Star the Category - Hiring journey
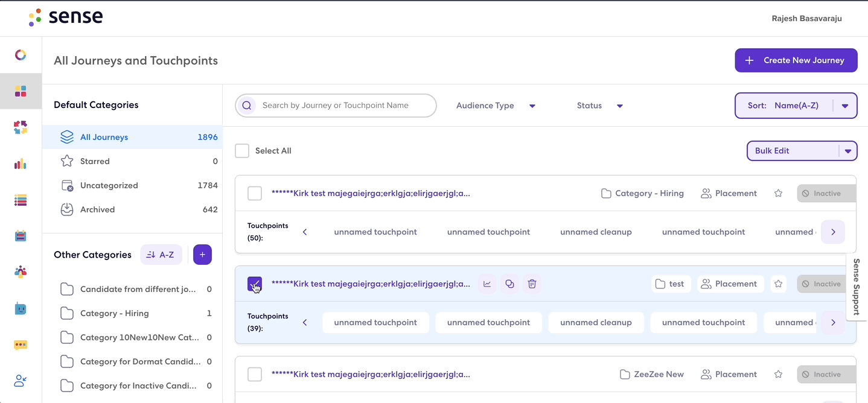Image resolution: width=868 pixels, height=403 pixels. click(x=778, y=194)
